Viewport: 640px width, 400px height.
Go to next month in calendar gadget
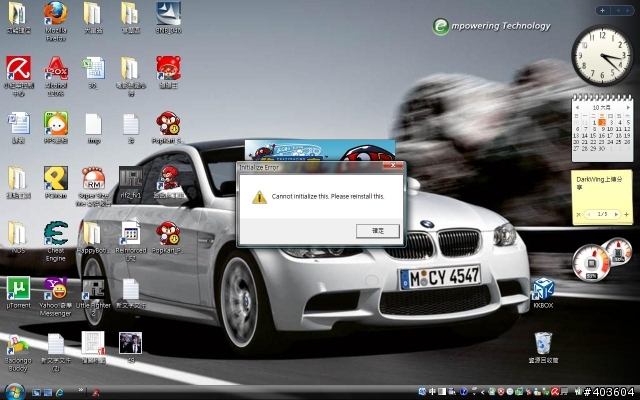(628, 107)
